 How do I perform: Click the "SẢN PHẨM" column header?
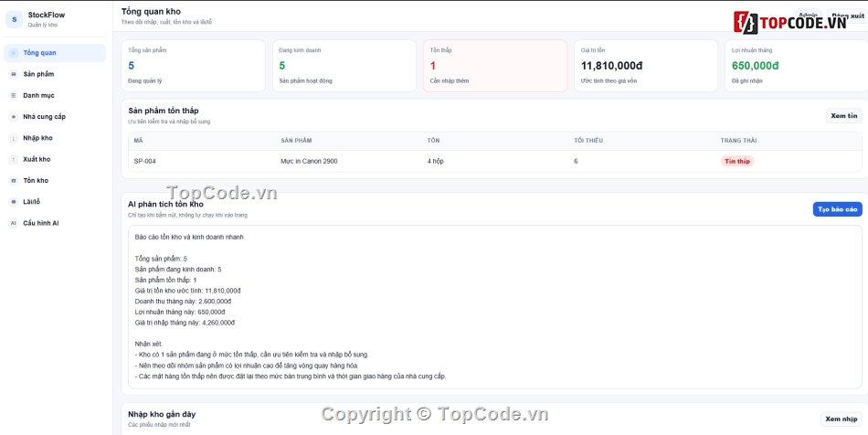[x=296, y=141]
